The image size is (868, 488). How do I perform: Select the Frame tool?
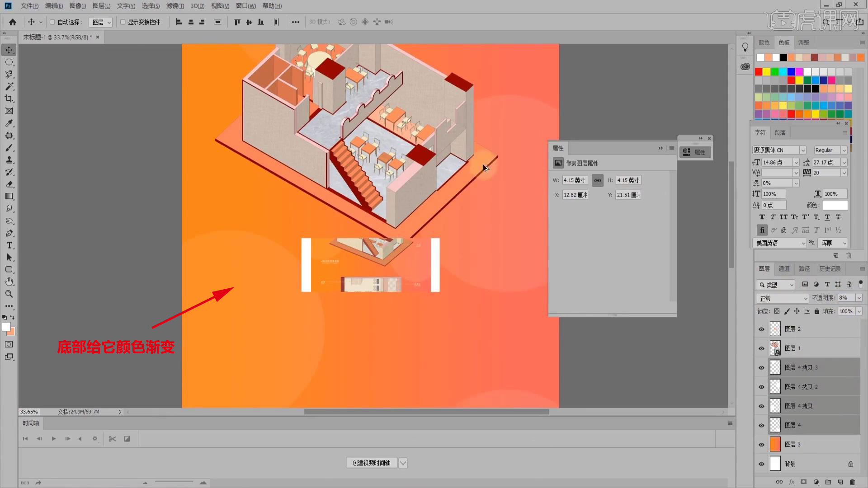point(9,111)
